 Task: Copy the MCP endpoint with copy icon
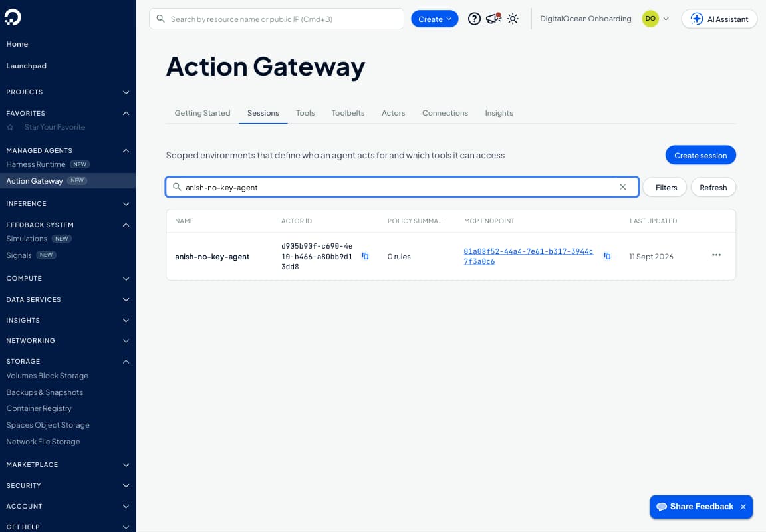point(606,256)
